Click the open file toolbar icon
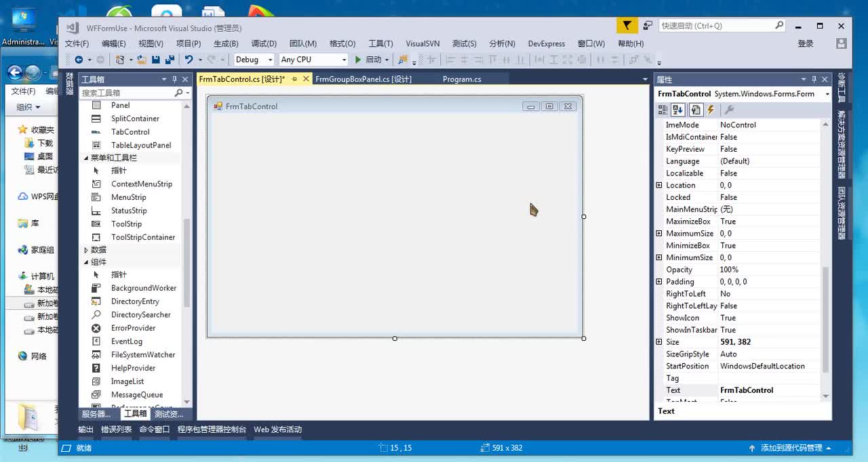 click(x=142, y=60)
